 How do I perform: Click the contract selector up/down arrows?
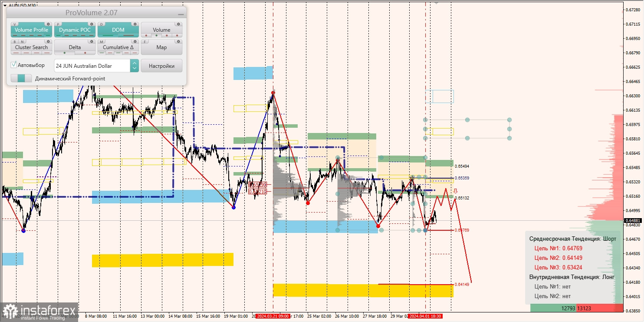[135, 66]
